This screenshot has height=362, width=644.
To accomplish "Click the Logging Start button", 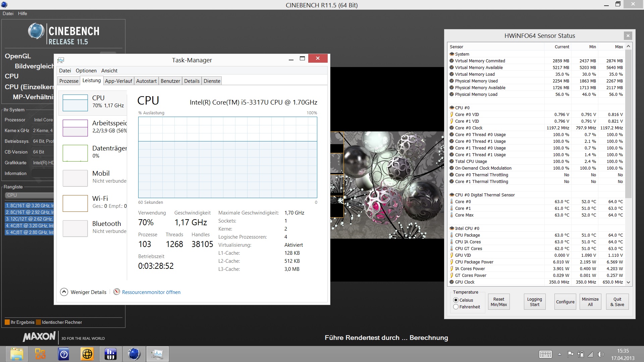I will (534, 302).
